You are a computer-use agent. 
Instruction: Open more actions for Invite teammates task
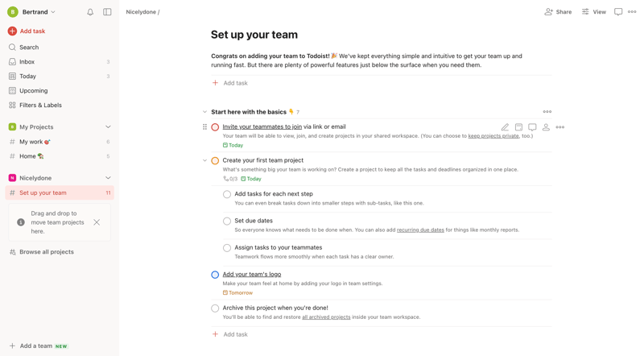pos(559,127)
